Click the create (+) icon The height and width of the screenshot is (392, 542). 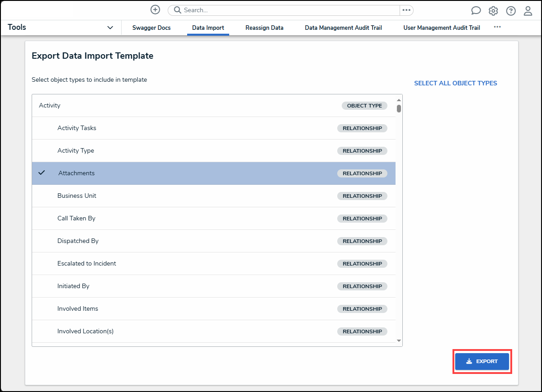point(155,9)
